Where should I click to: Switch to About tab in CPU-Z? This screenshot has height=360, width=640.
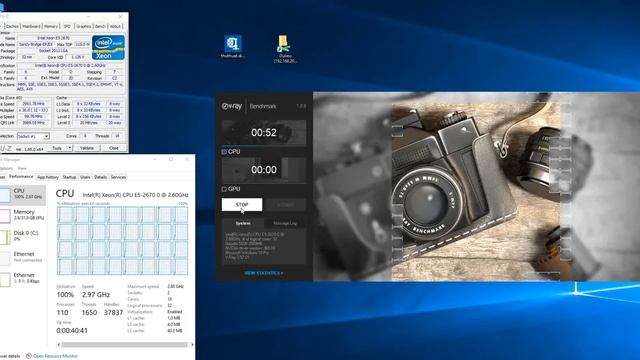[x=116, y=27]
